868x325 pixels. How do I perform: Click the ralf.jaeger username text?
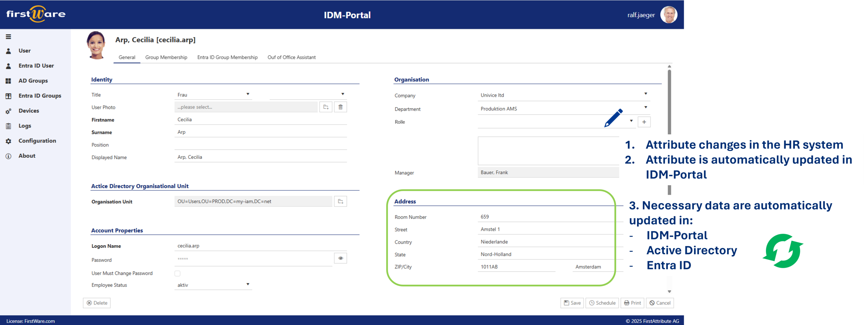pos(641,15)
